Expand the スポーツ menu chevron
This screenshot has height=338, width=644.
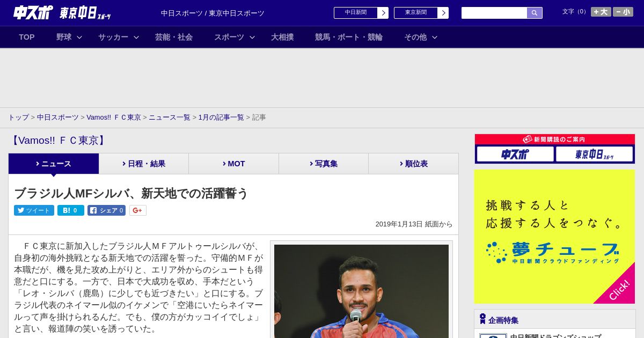click(252, 37)
